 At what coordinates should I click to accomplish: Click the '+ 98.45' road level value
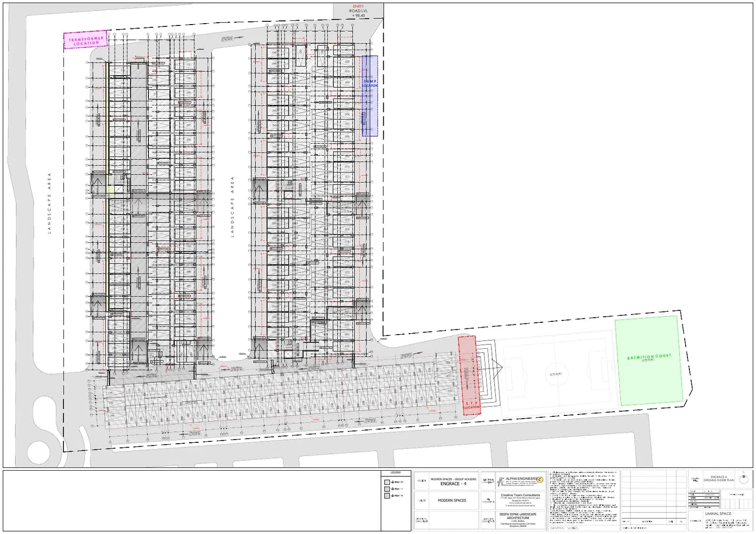point(358,16)
